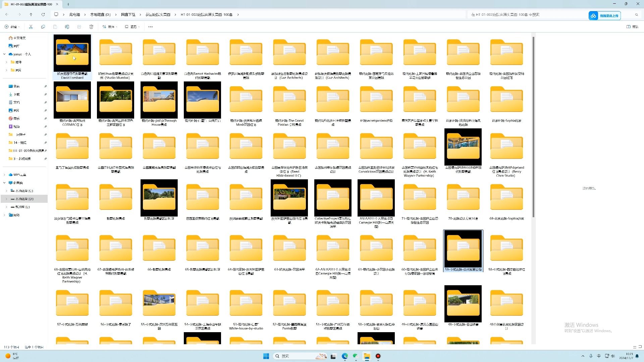Select the Ramot Hashavim folder
644x362 pixels.
[x=203, y=57]
